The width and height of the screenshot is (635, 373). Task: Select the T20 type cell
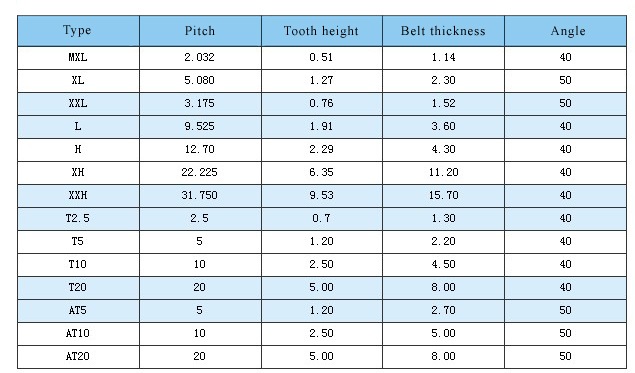pyautogui.click(x=79, y=288)
